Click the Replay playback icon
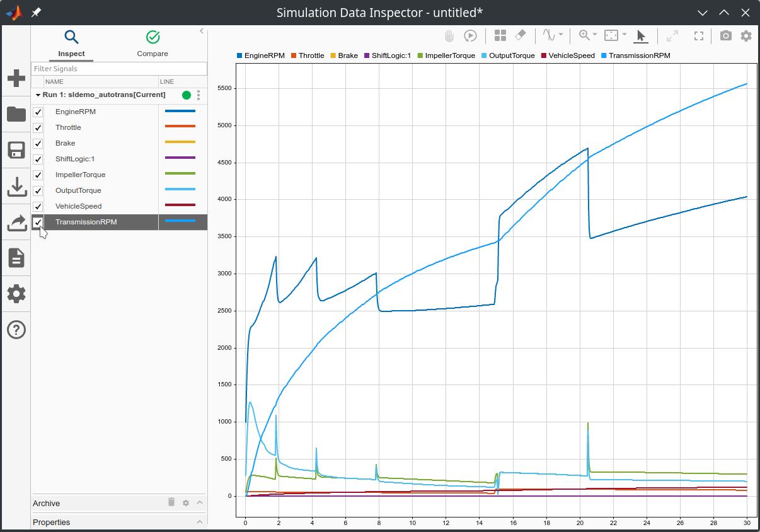760x532 pixels. (x=470, y=36)
